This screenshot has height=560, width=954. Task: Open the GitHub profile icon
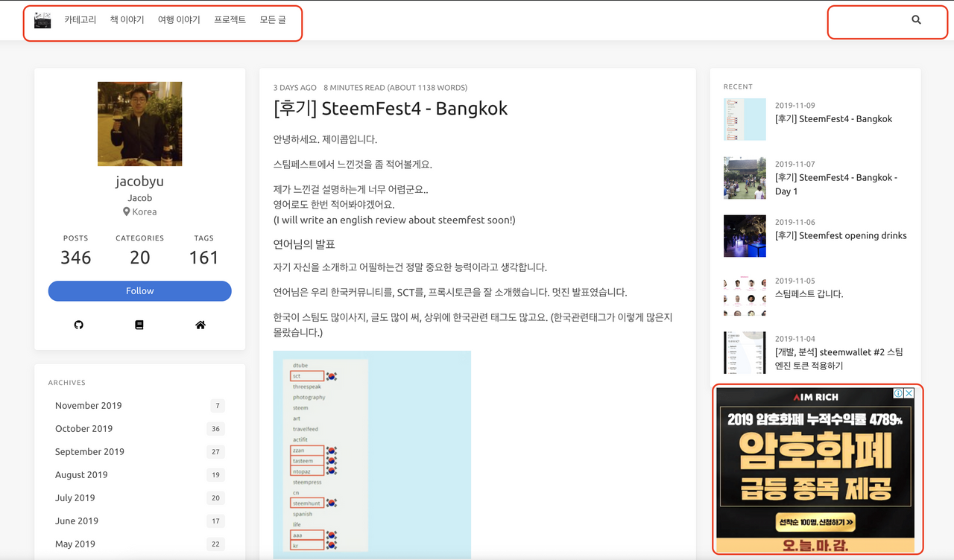(79, 325)
